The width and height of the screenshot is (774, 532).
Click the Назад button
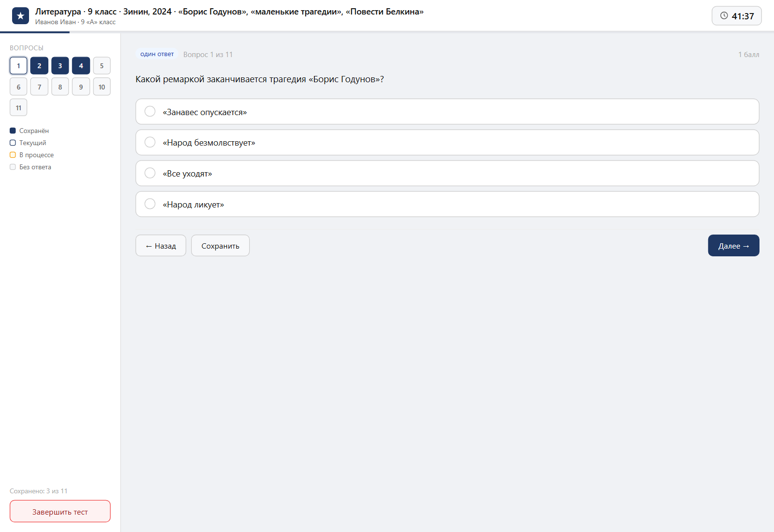(x=161, y=246)
